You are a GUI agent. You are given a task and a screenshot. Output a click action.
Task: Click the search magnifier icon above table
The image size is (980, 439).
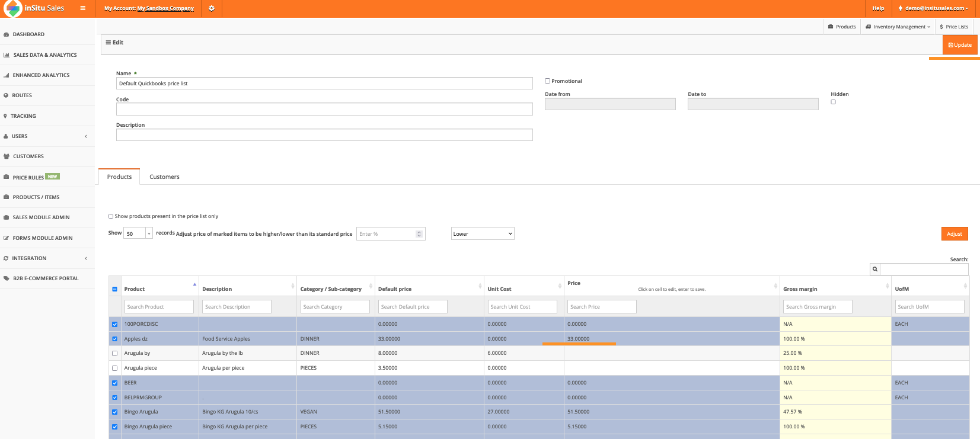[x=874, y=270]
